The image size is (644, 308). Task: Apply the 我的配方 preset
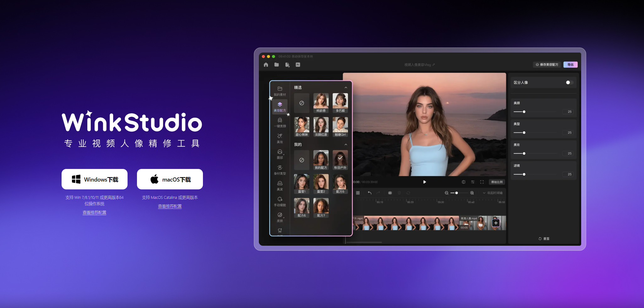[321, 160]
